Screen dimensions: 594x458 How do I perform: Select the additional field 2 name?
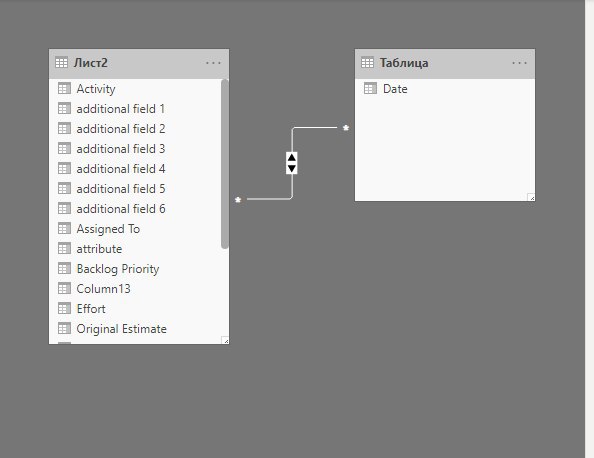[x=121, y=129]
